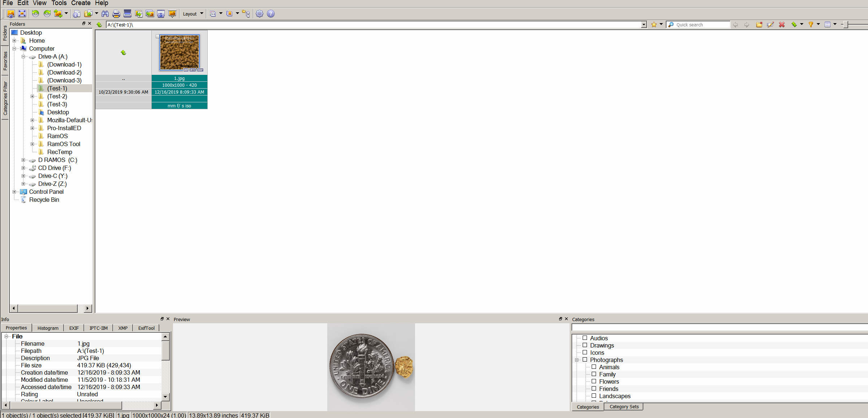Click the rename pencil icon
This screenshot has height=418, width=868.
click(x=770, y=25)
